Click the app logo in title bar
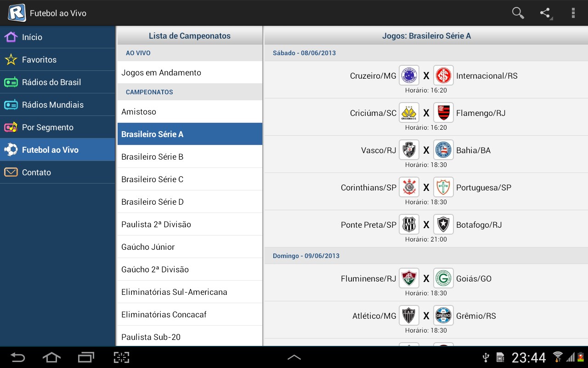Viewport: 588px width, 368px height. (17, 13)
